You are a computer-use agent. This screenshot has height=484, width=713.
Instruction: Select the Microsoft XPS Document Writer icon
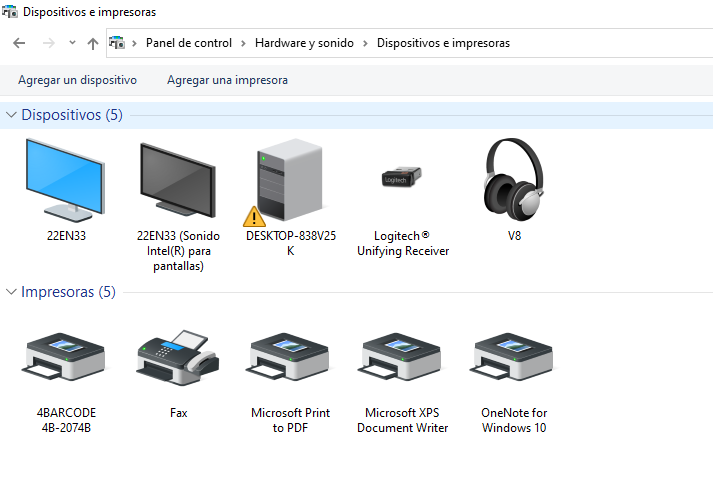coord(400,357)
